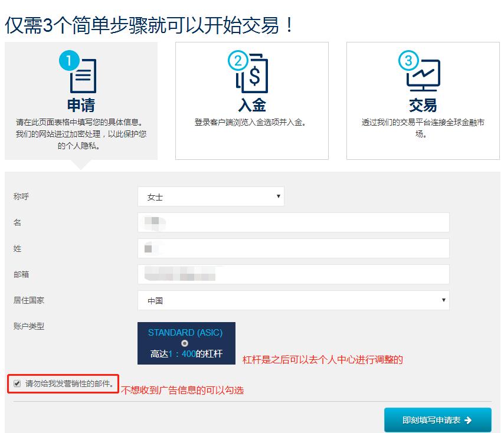Click inside the 邮箱 email input field
The image size is (504, 433).
(x=293, y=274)
